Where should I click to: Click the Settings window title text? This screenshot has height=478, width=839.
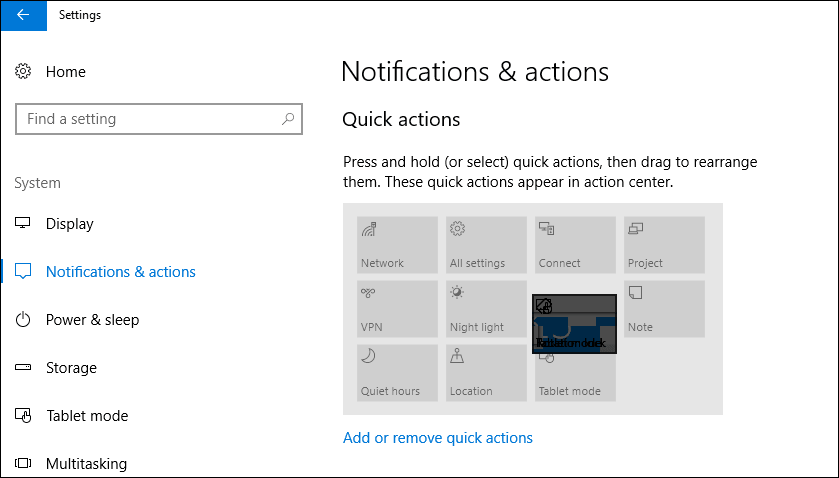click(x=80, y=15)
